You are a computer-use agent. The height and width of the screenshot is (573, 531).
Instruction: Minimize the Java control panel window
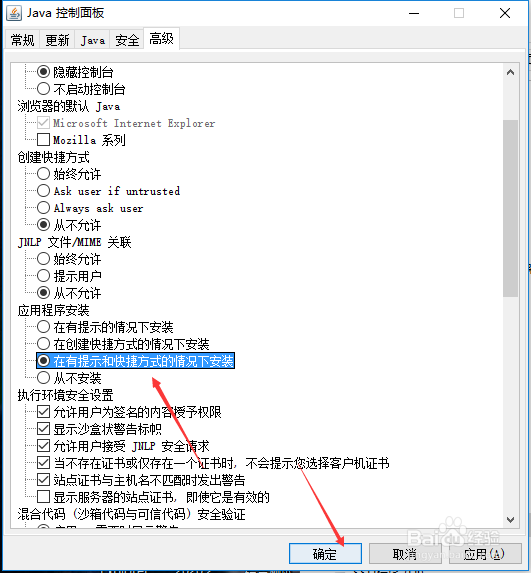414,13
